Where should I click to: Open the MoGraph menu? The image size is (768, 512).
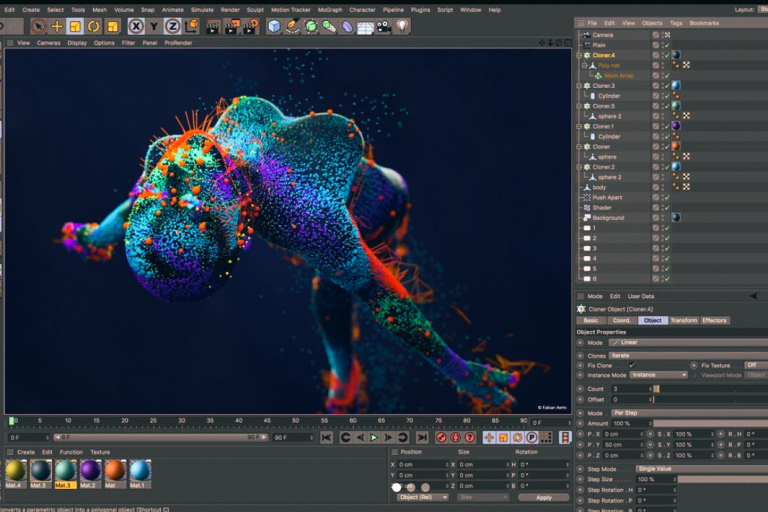(329, 9)
